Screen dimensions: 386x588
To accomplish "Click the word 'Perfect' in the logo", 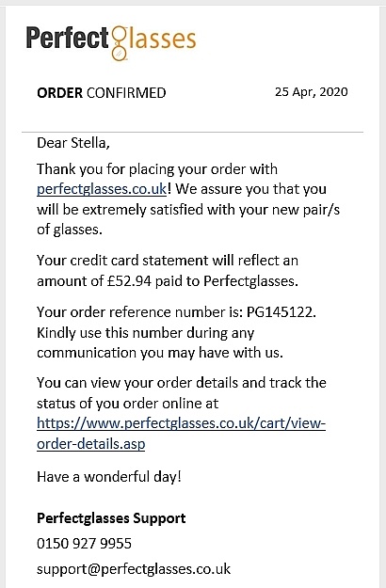I will (x=67, y=39).
